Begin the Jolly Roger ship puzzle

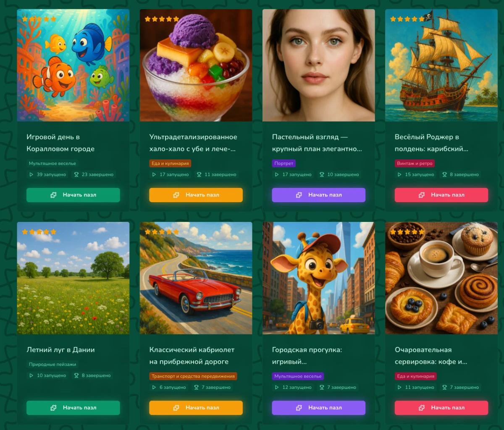441,195
